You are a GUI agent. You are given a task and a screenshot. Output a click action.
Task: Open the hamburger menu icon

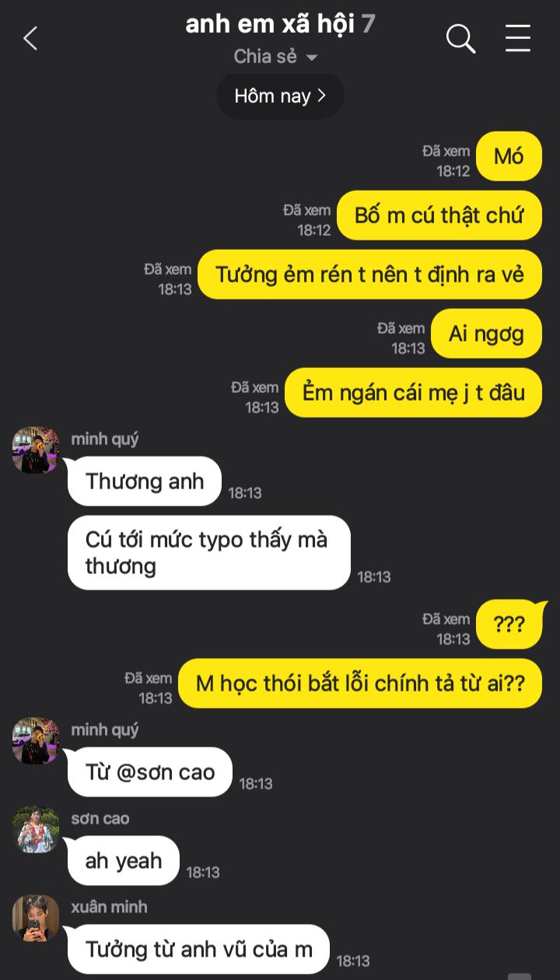click(518, 38)
